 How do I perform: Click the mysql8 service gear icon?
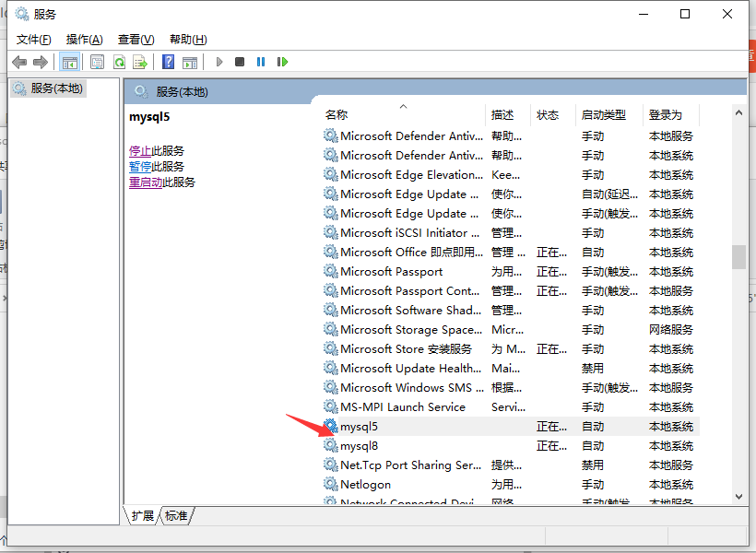[330, 445]
